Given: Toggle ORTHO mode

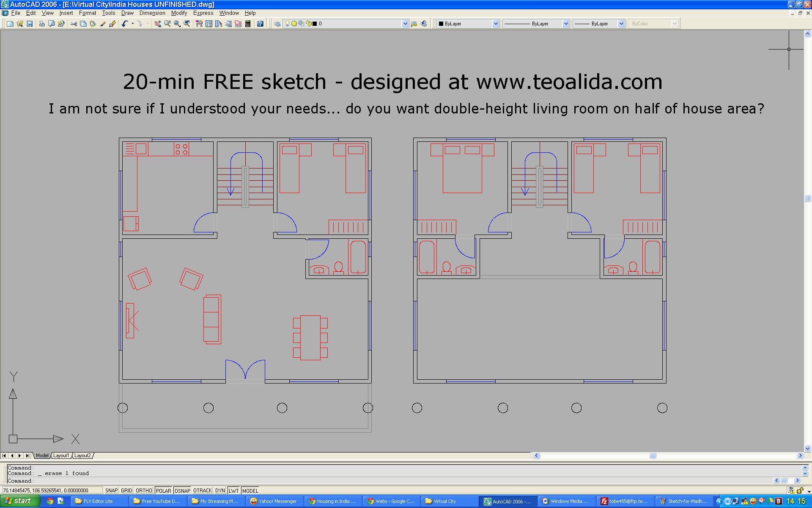Looking at the screenshot, I should coord(144,490).
